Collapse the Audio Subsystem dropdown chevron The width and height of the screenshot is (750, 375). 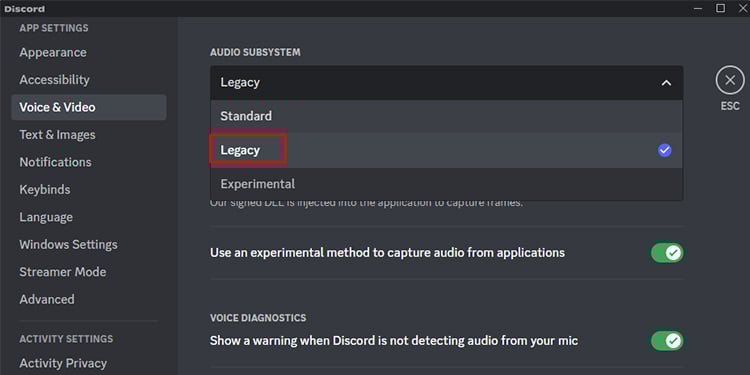666,83
